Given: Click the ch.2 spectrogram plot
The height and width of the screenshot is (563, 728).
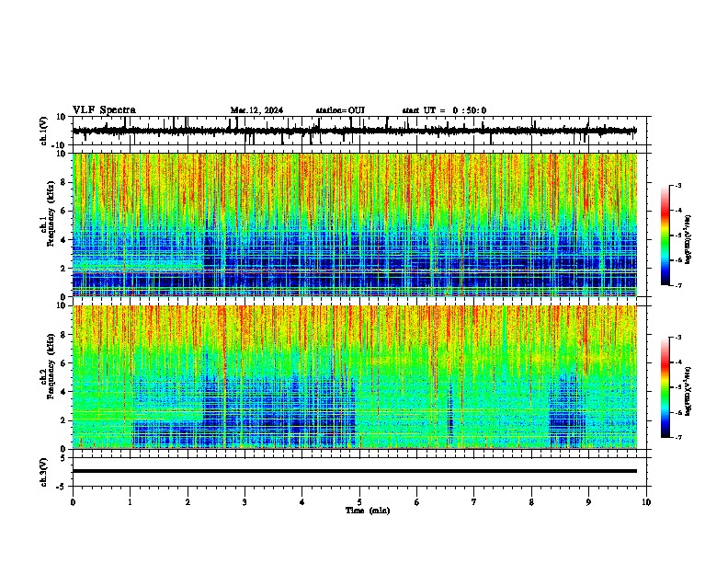Looking at the screenshot, I should click(355, 377).
